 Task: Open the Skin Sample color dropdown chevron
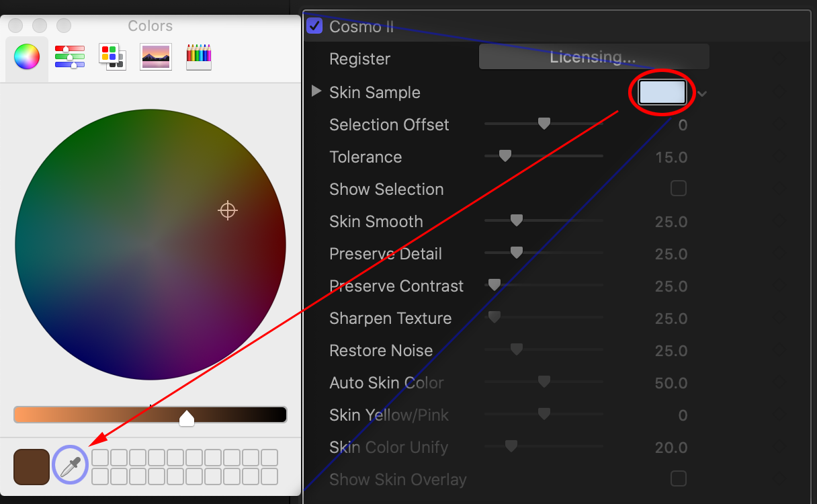(702, 94)
